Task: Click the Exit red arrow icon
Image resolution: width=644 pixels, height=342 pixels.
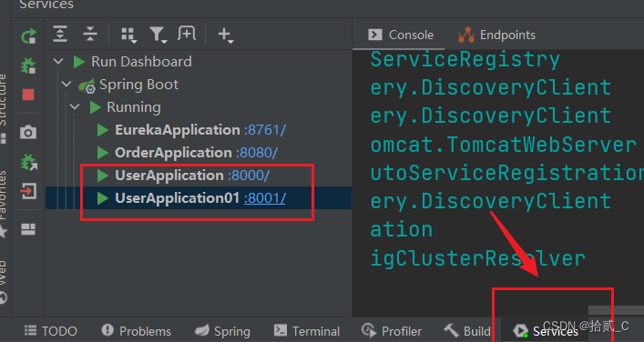Action: click(x=28, y=191)
